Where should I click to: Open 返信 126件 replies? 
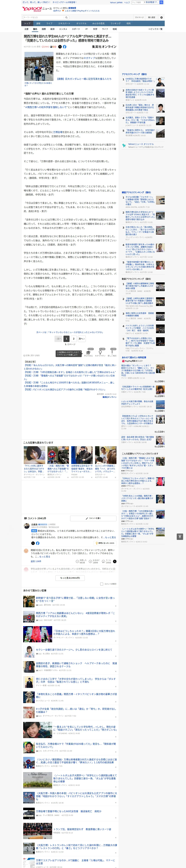36,561
